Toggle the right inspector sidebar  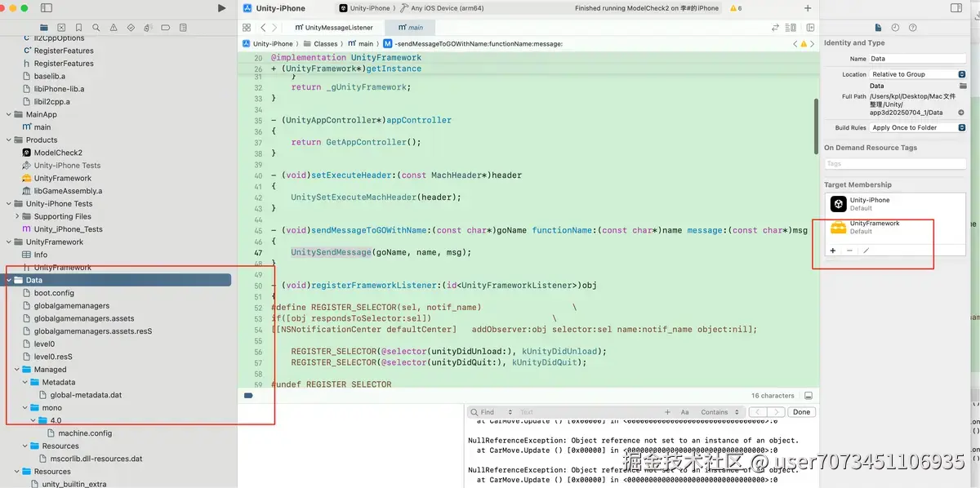(956, 8)
